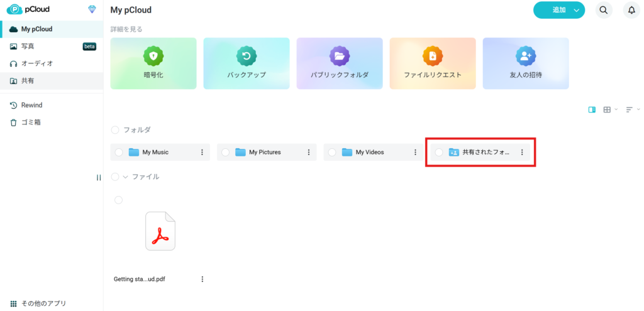The height and width of the screenshot is (311, 644).
Task: Open the 暗号化 encryption shield card
Action: click(x=153, y=63)
